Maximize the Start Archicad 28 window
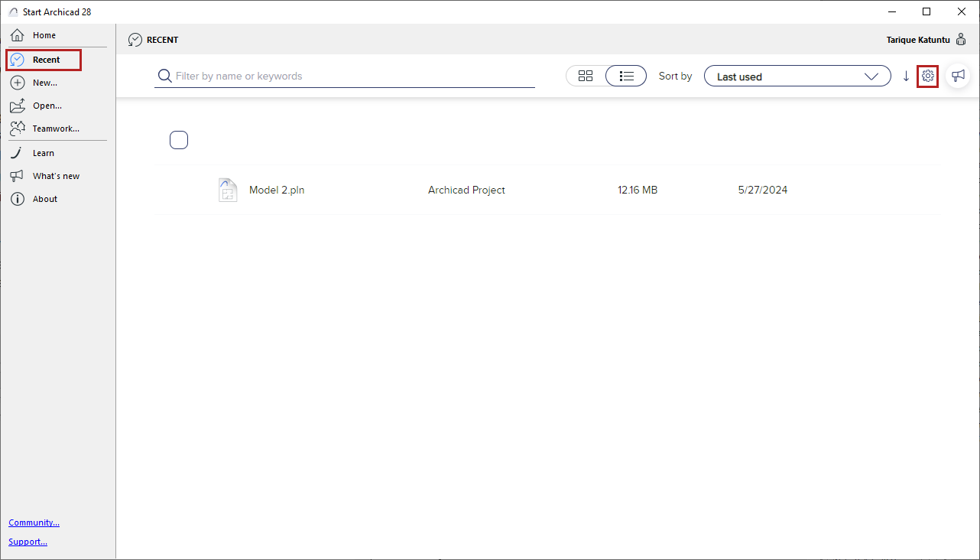 click(926, 11)
